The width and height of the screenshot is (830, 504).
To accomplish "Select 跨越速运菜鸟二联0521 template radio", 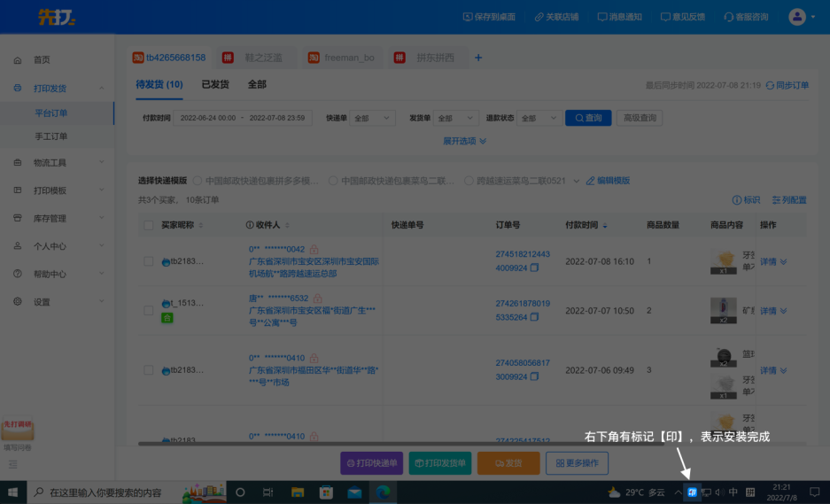I will (469, 181).
